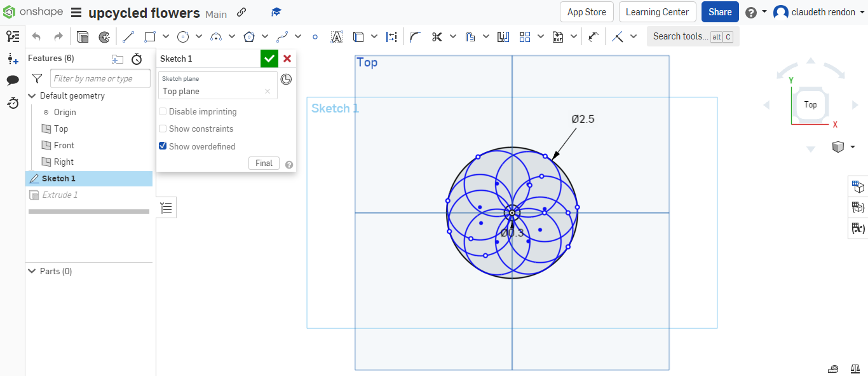
Task: Click the Filter by name or type field
Action: [100, 78]
